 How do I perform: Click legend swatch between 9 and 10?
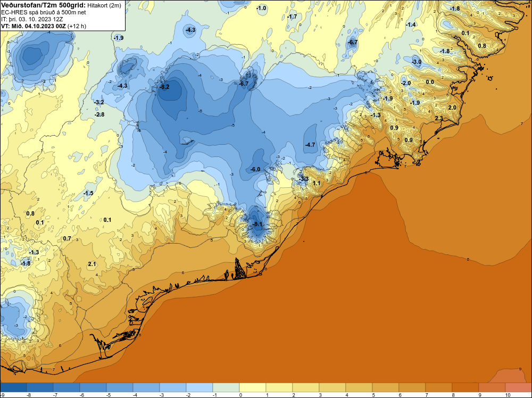pos(492,387)
